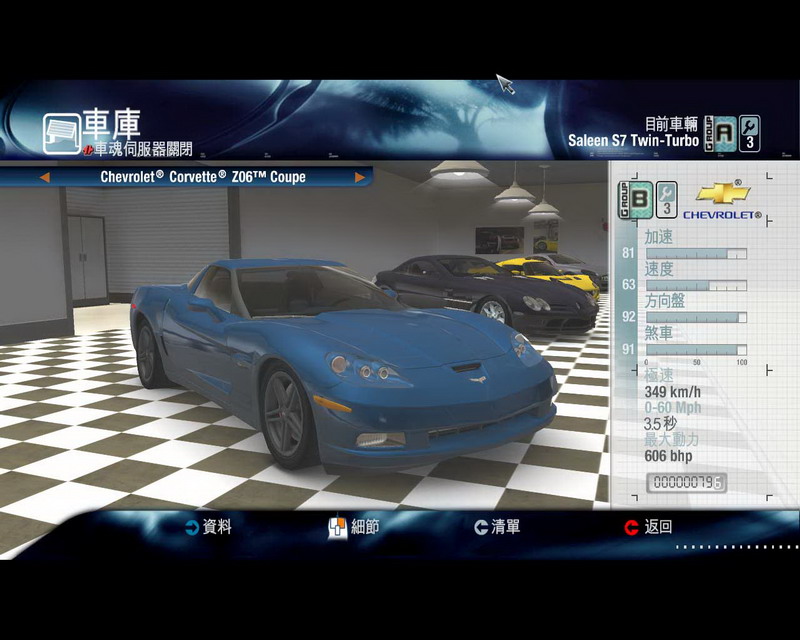Screen dimensions: 800x640
Task: Click the wrench level 3 icon beside Group B
Action: (x=666, y=199)
